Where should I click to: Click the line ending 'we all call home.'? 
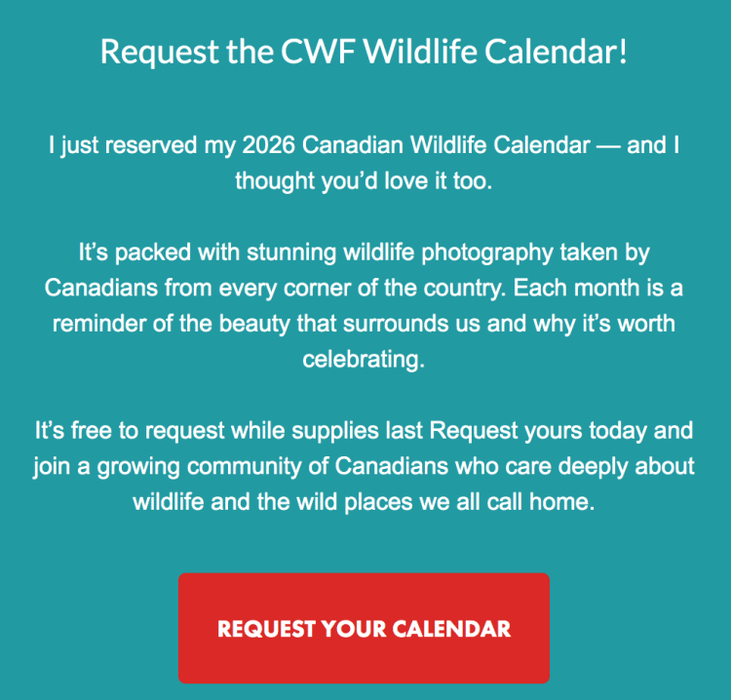pyautogui.click(x=364, y=502)
